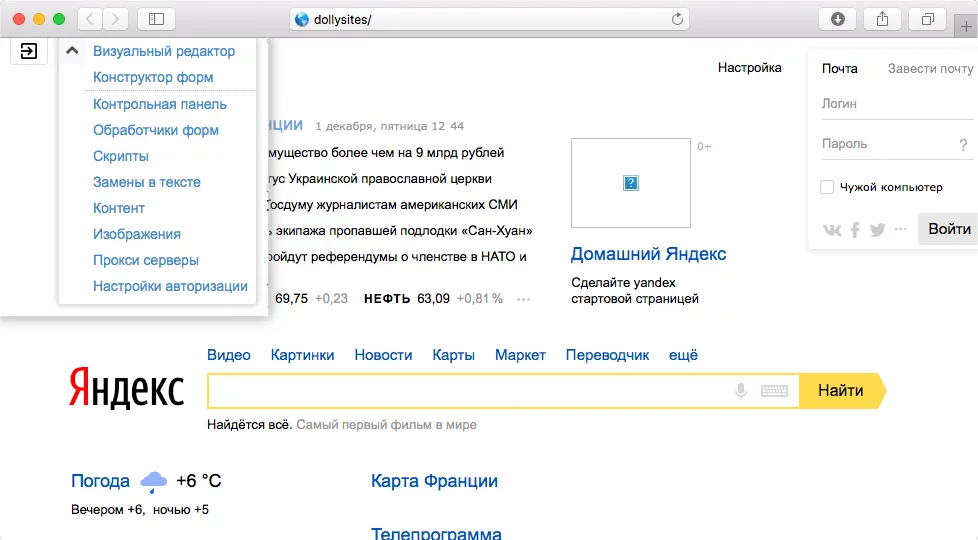The image size is (978, 540).
Task: Open Настройки авторизации menu entry
Action: tap(170, 286)
